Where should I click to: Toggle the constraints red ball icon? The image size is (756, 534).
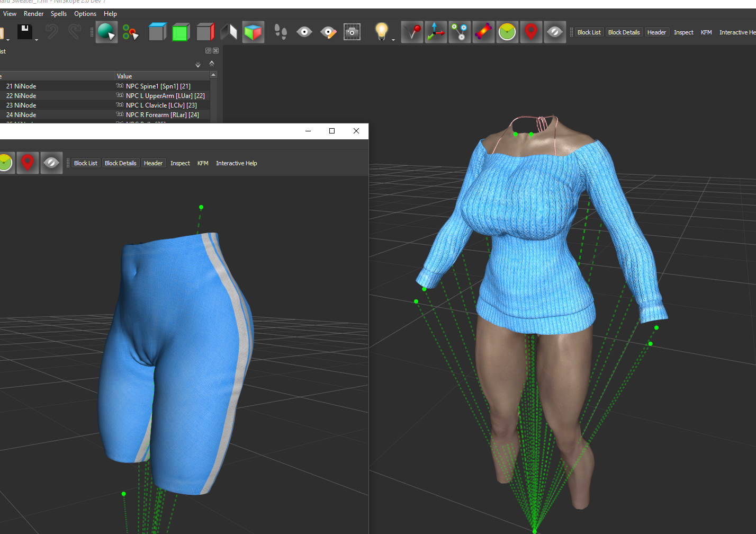pos(412,32)
